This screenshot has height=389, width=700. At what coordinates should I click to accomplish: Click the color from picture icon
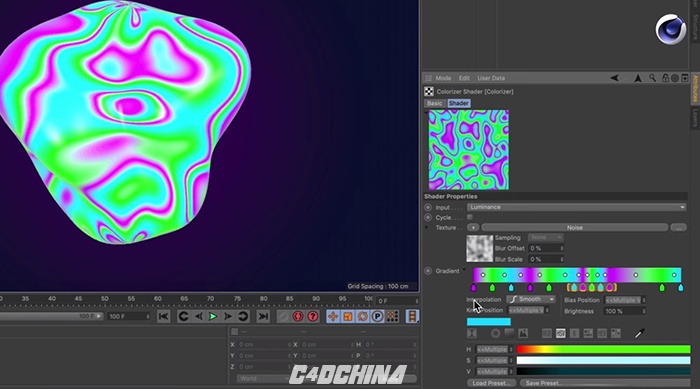[x=523, y=333]
